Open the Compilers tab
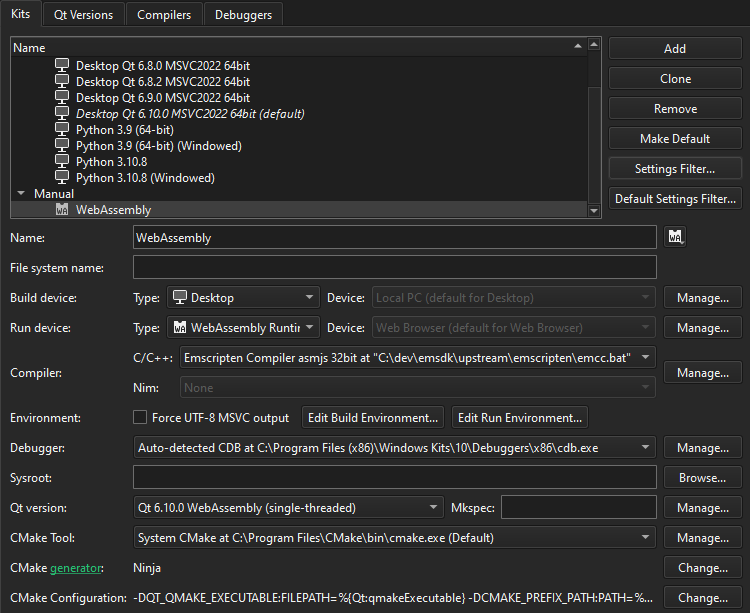 point(164,14)
